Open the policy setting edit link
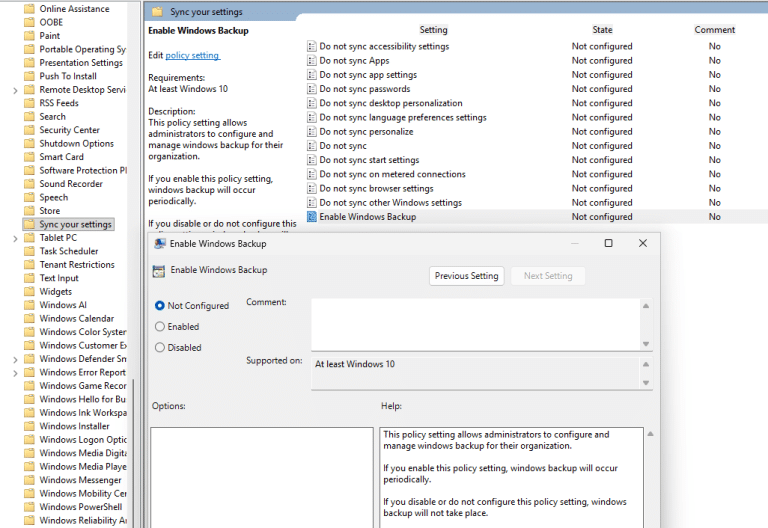 pos(192,55)
